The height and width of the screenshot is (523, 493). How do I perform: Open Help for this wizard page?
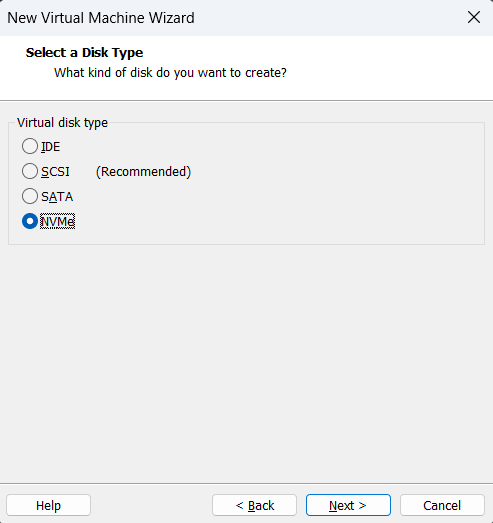point(48,505)
